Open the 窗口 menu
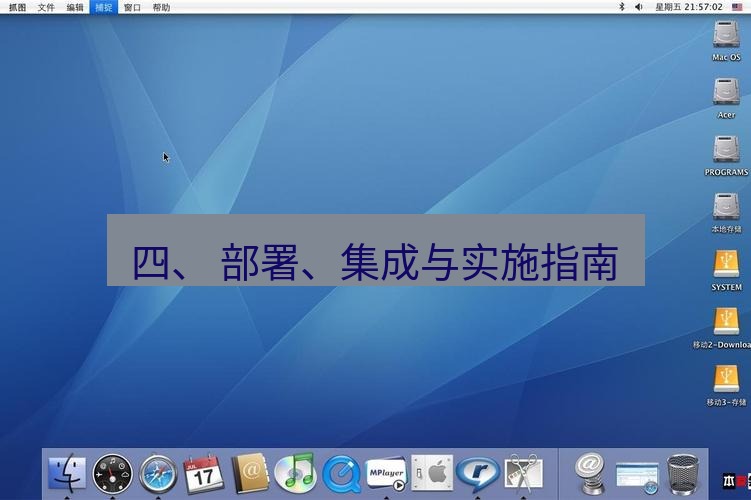751x500 pixels. (132, 7)
